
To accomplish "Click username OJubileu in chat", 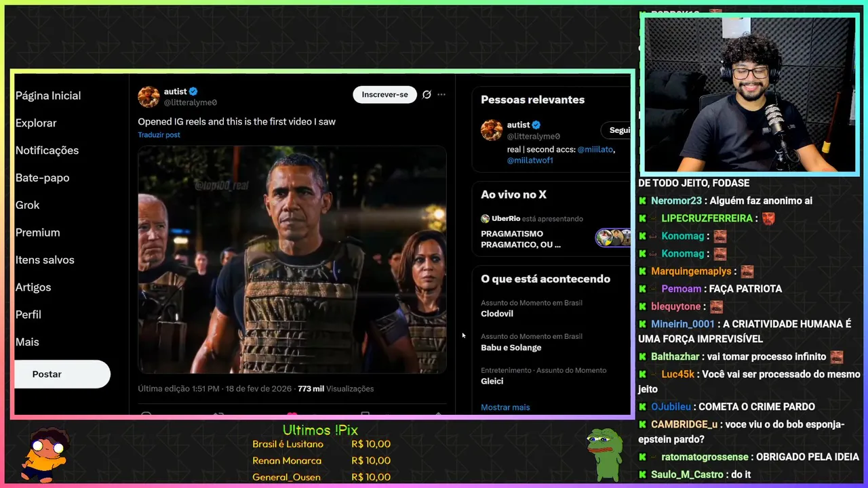I will coord(671,407).
